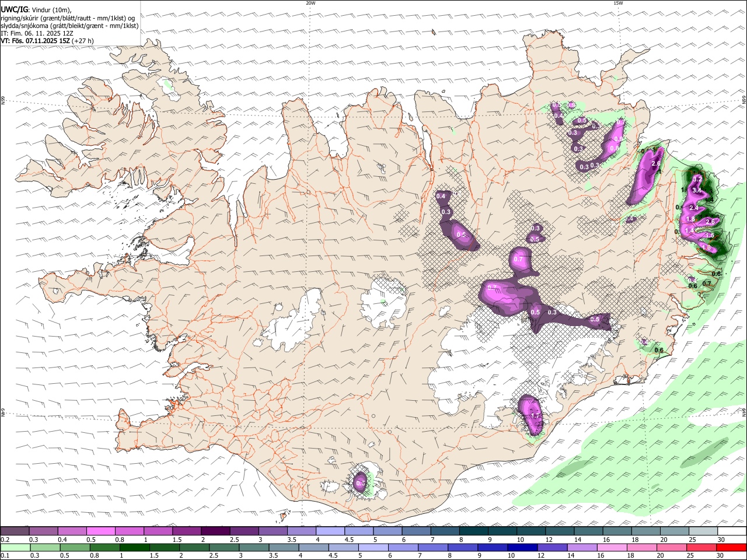Click the 'IT: Fim. 06. 11. 2025 12Z' line

37,33
